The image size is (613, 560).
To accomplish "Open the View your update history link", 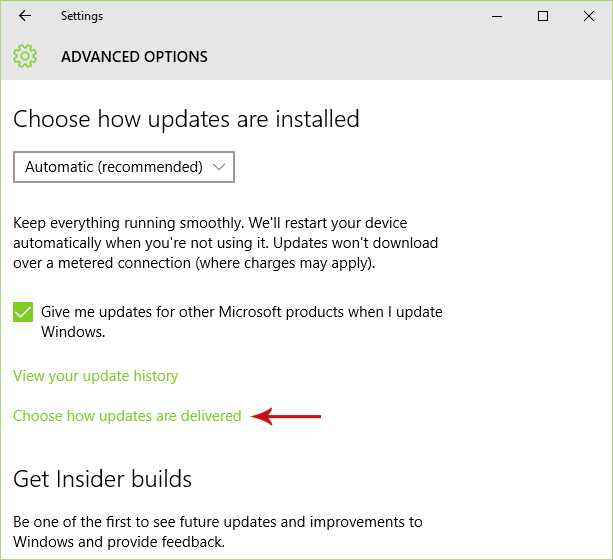I will (x=96, y=376).
